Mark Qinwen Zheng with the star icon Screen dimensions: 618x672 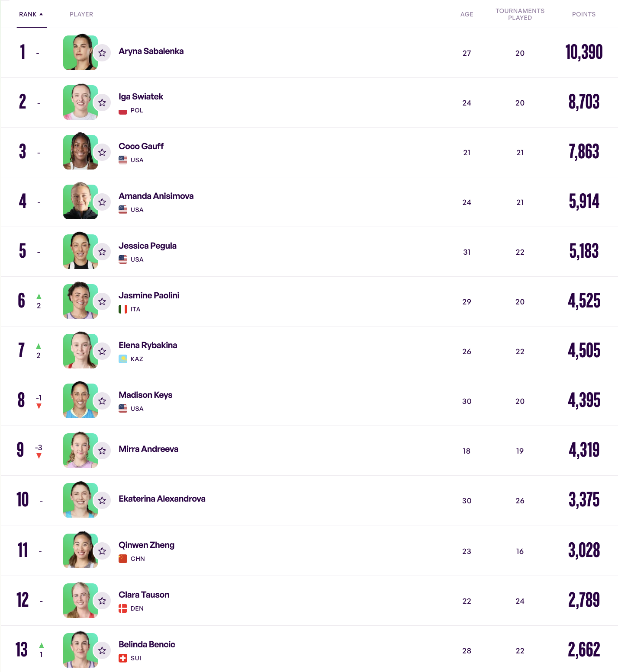point(102,551)
